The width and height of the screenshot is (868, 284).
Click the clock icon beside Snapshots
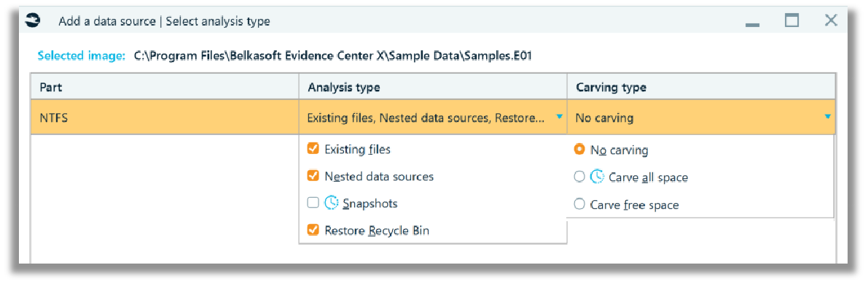click(x=331, y=203)
